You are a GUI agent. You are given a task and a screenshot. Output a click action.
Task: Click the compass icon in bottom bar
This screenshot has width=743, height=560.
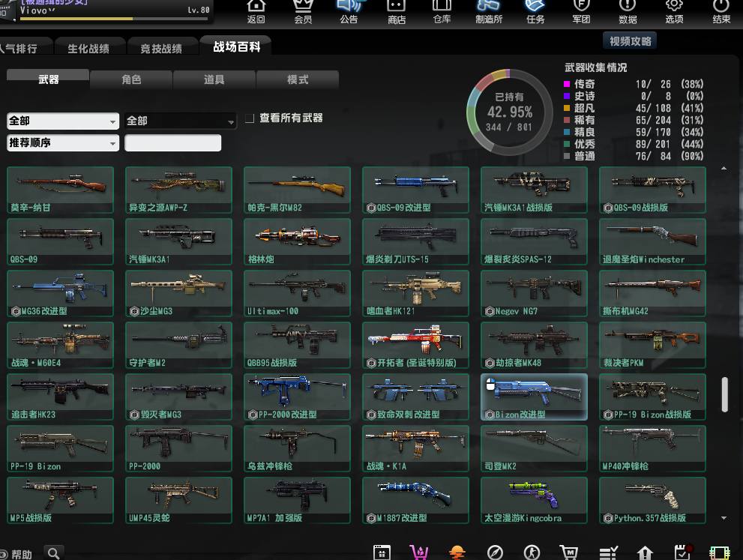pyautogui.click(x=495, y=553)
